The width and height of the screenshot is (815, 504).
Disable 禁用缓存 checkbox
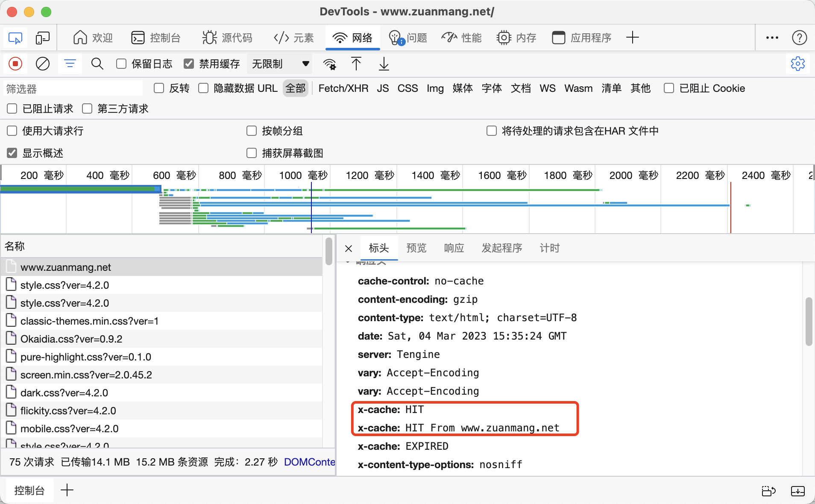tap(189, 63)
